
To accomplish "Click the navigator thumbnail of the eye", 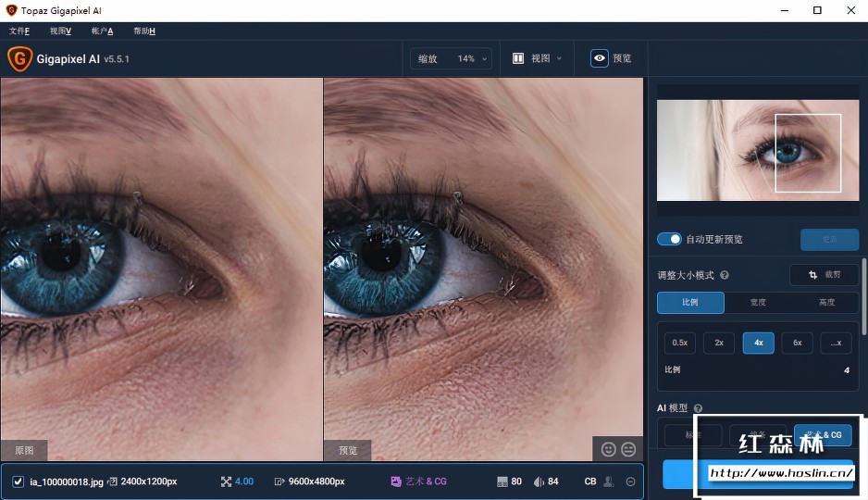I will tap(758, 150).
